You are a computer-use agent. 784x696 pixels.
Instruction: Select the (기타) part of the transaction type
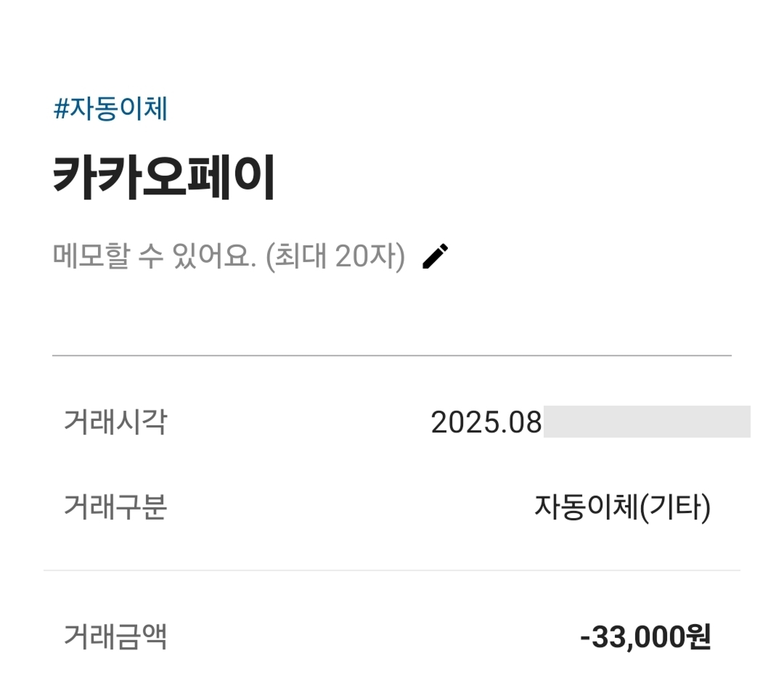[675, 508]
